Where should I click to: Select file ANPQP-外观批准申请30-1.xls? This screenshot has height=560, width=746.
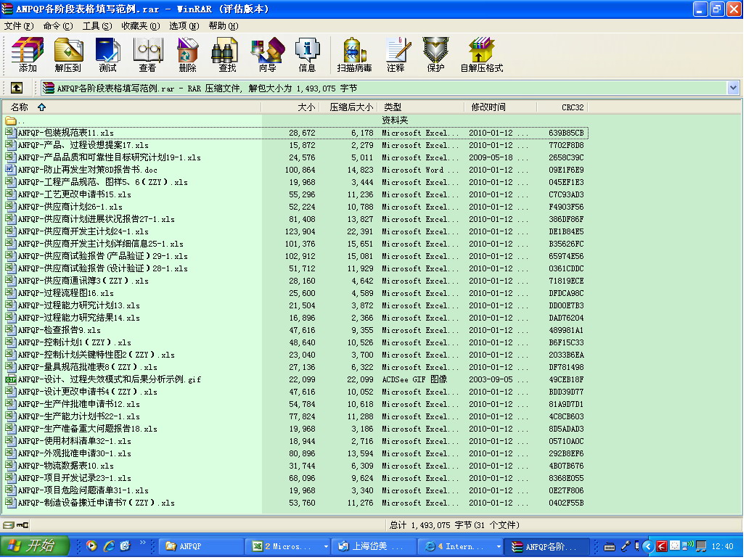point(295,453)
